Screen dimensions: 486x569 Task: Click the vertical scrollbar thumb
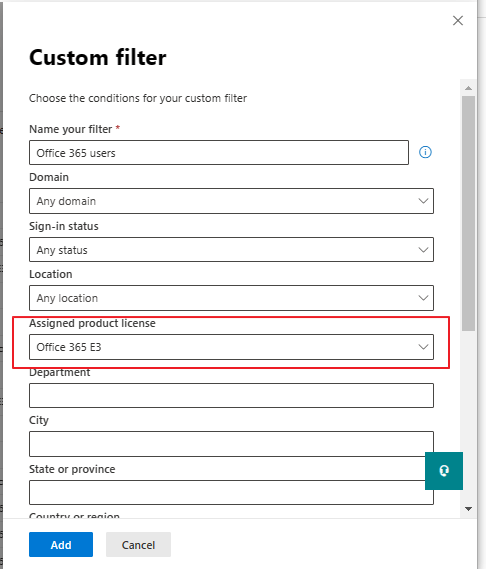pyautogui.click(x=468, y=213)
